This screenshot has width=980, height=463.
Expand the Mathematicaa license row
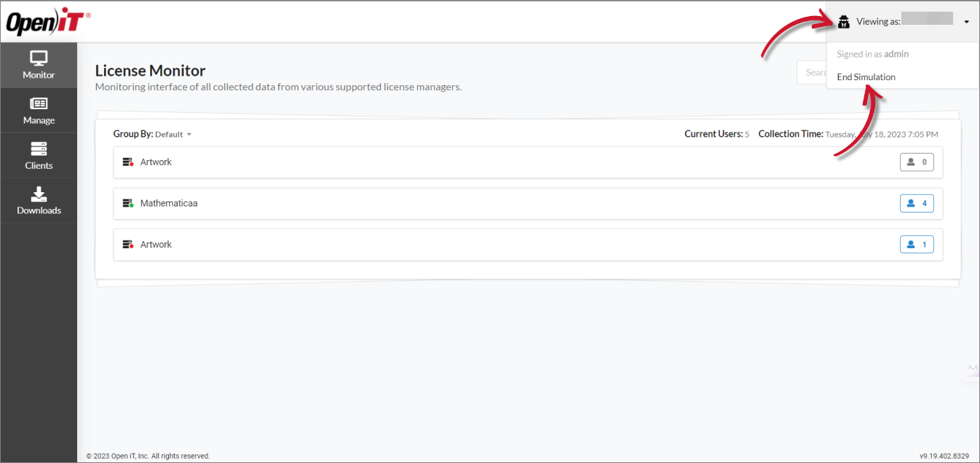coord(510,204)
